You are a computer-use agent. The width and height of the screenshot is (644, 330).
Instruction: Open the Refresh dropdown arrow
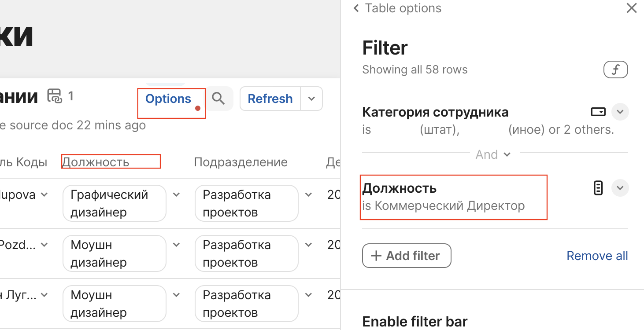[x=311, y=99]
